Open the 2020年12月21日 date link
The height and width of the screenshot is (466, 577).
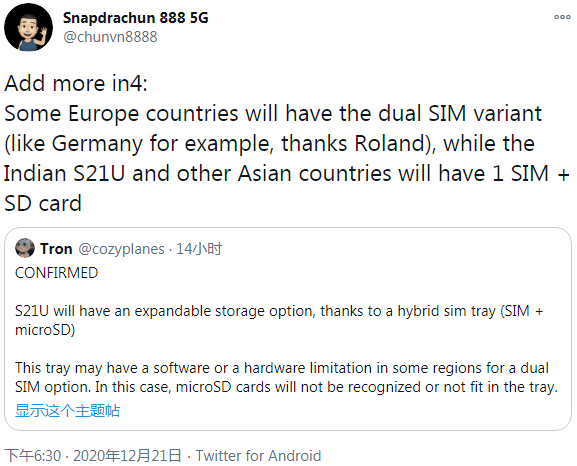[127, 456]
